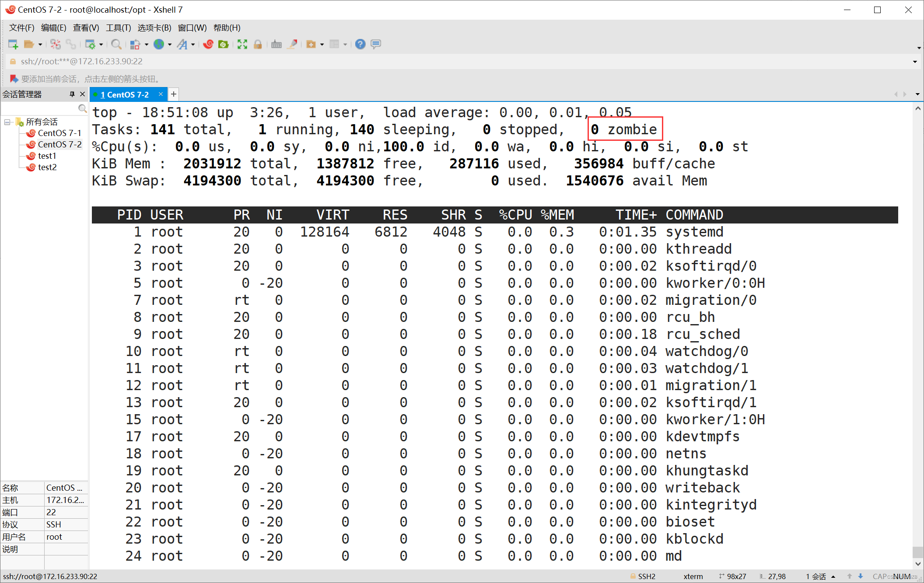The height and width of the screenshot is (583, 924).
Task: Collapse the 所有会话 tree node
Action: [x=7, y=122]
